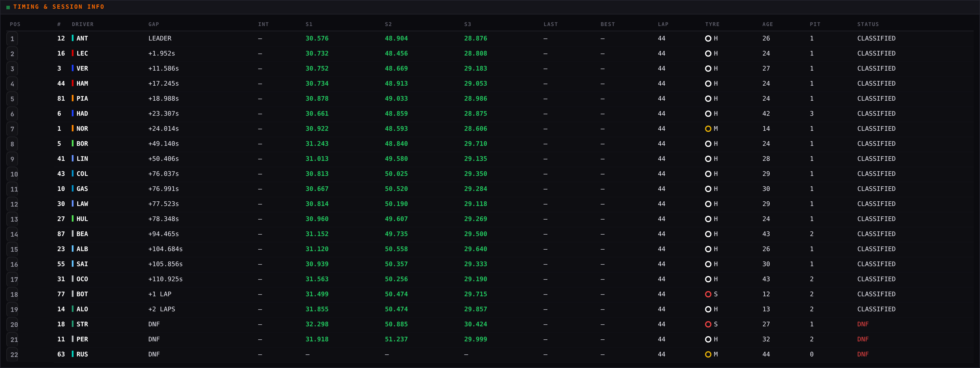Click driver name GAS

pyautogui.click(x=82, y=189)
